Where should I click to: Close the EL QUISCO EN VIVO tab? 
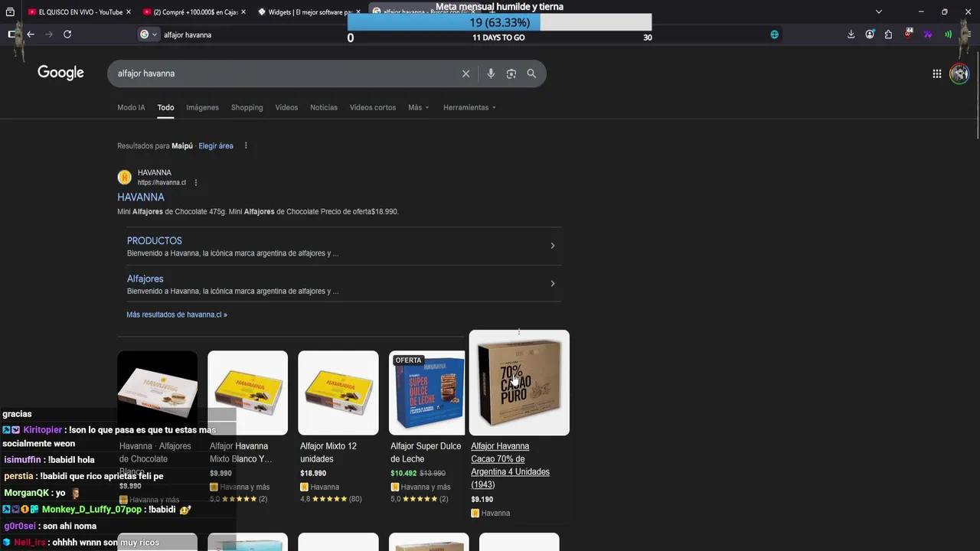pyautogui.click(x=128, y=11)
